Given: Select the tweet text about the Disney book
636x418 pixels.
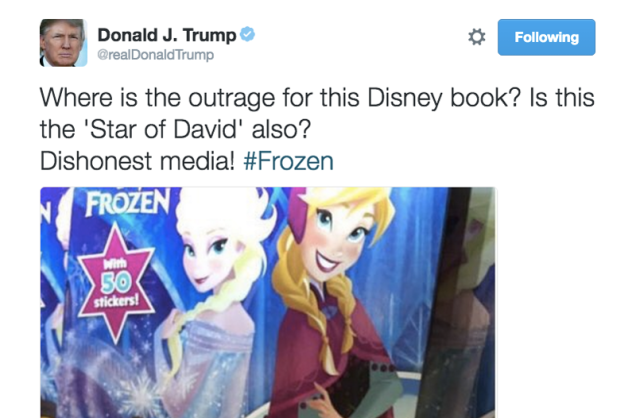Looking at the screenshot, I should tap(317, 129).
